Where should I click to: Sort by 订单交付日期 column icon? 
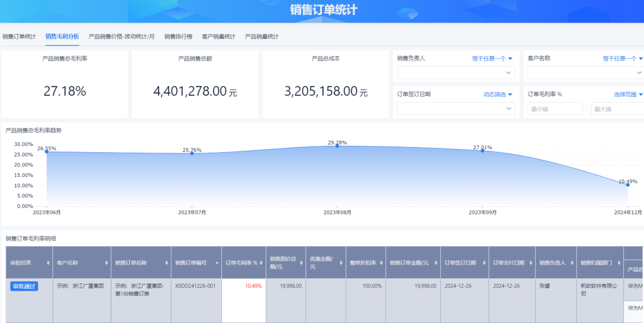pos(530,263)
